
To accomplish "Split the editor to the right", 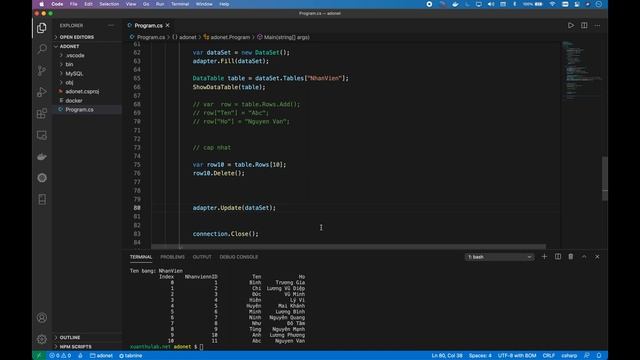I will click(x=584, y=25).
